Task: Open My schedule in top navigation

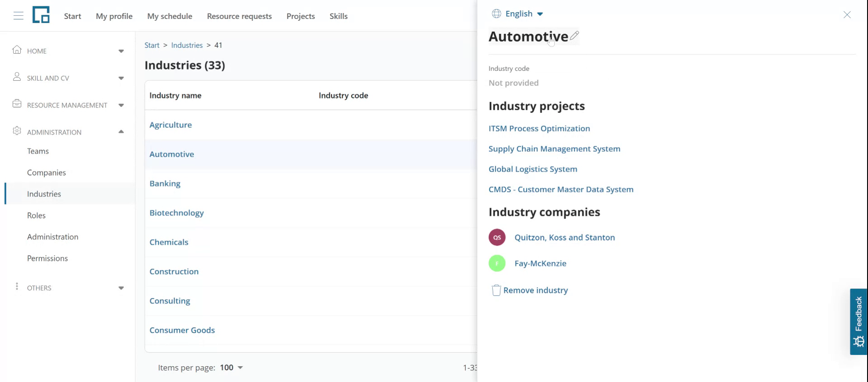Action: pos(170,16)
